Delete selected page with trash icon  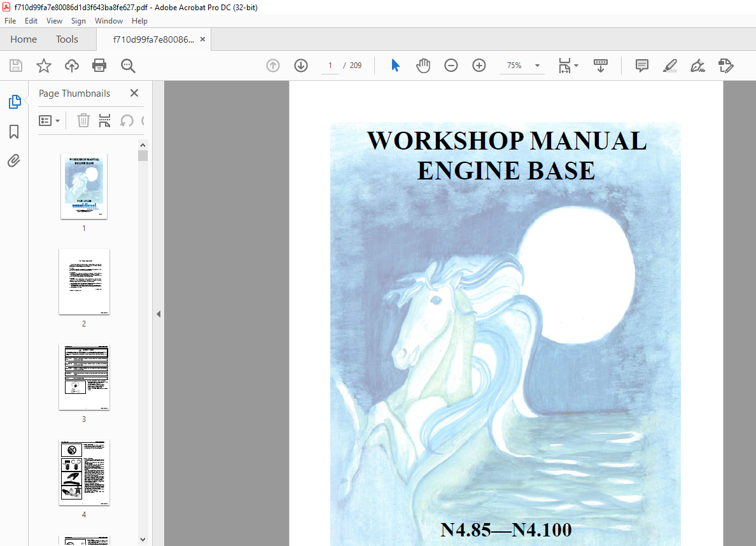tap(83, 120)
